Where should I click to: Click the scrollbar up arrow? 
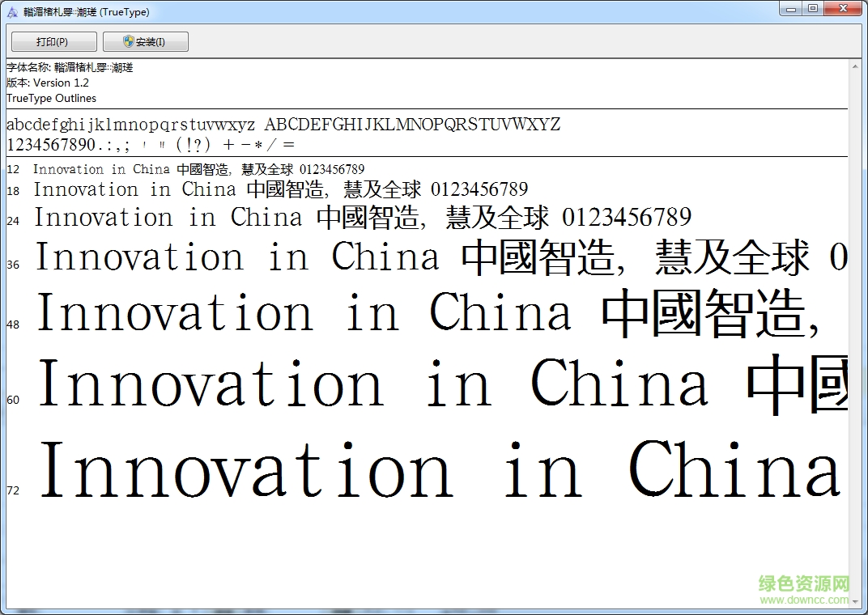(855, 67)
